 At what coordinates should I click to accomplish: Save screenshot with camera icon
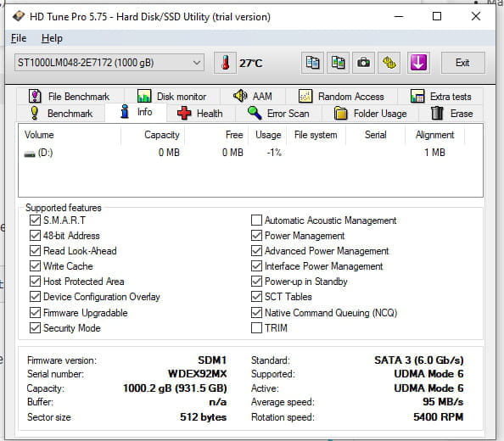(363, 63)
